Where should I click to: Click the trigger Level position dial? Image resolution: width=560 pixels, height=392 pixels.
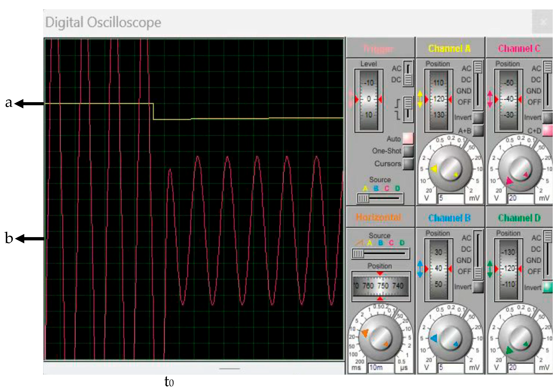(x=369, y=100)
